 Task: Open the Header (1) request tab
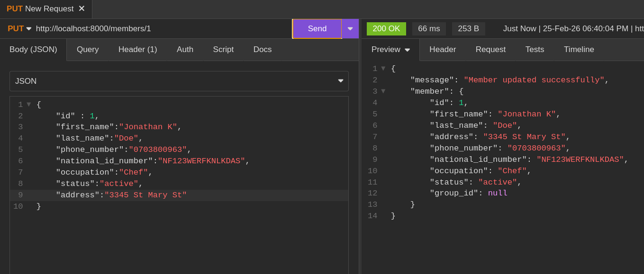click(x=137, y=50)
